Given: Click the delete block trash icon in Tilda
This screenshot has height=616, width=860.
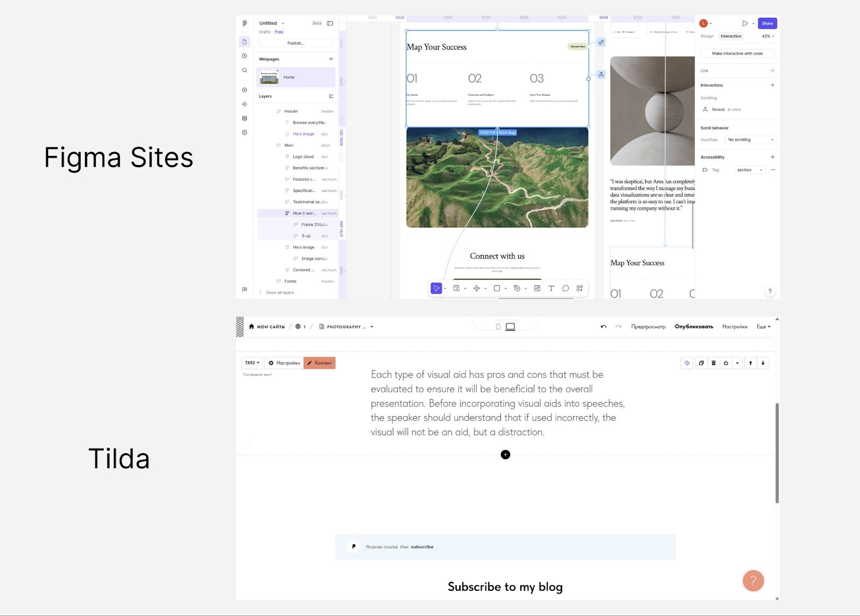Looking at the screenshot, I should (x=713, y=363).
